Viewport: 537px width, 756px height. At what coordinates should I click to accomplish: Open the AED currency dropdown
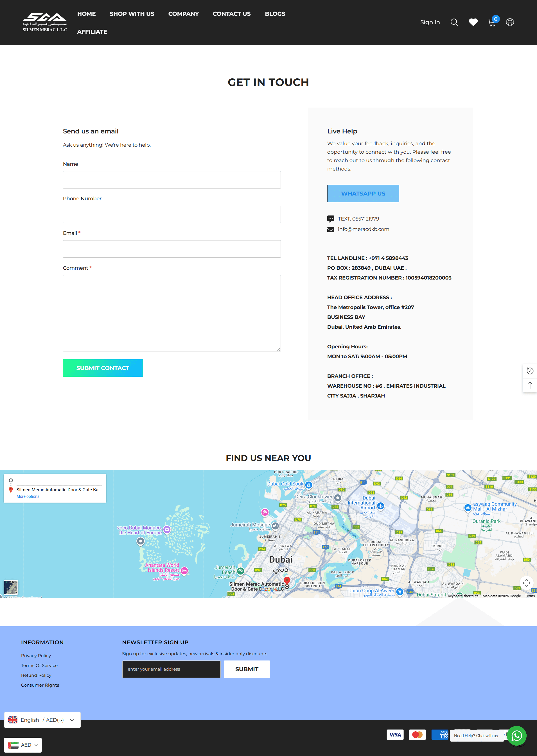23,745
